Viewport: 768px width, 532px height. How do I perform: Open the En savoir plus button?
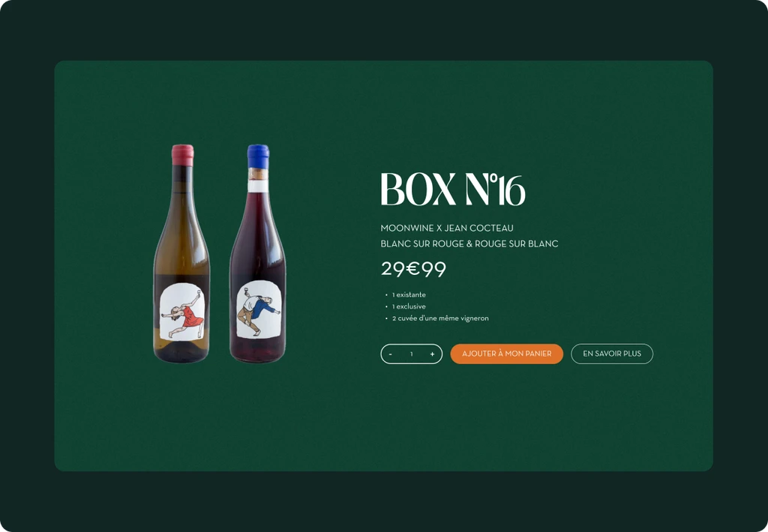tap(612, 354)
